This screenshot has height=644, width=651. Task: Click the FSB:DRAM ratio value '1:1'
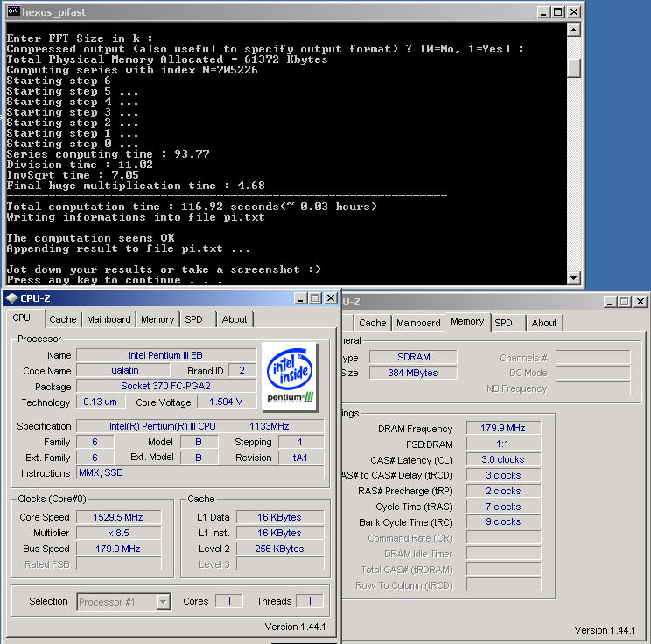click(x=504, y=444)
